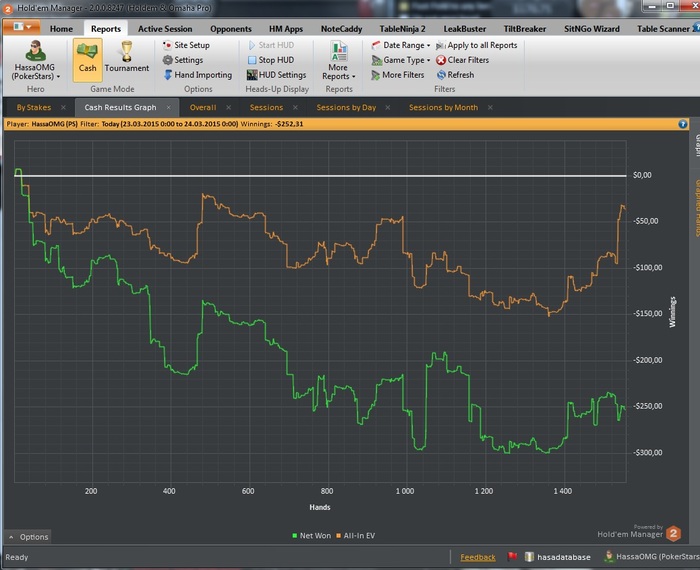Close the By Stakes tab

click(63, 108)
